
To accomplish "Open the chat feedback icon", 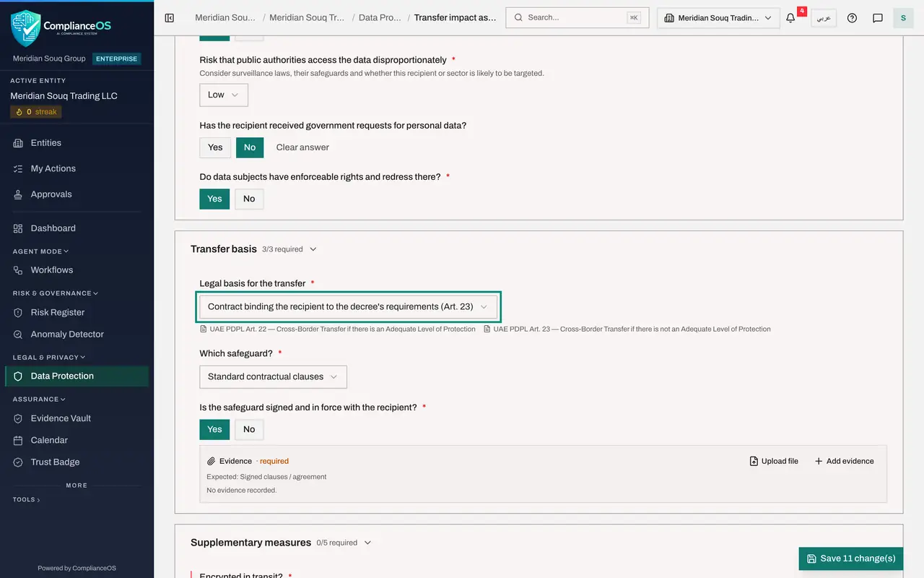I will click(878, 18).
